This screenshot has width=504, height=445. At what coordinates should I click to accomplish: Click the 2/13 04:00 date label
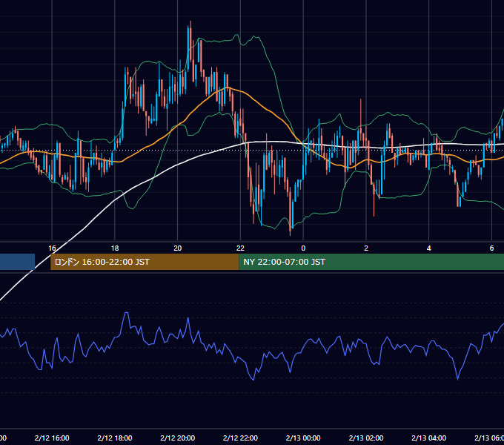pyautogui.click(x=429, y=438)
